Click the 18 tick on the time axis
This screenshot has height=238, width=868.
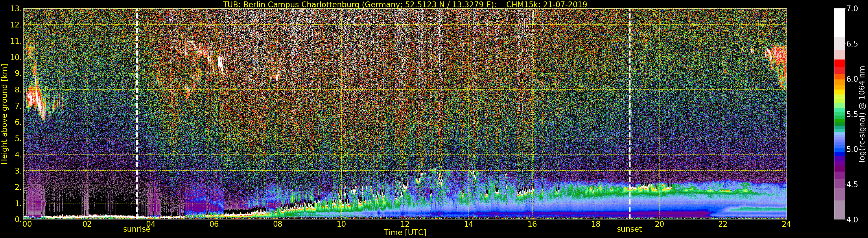click(596, 224)
